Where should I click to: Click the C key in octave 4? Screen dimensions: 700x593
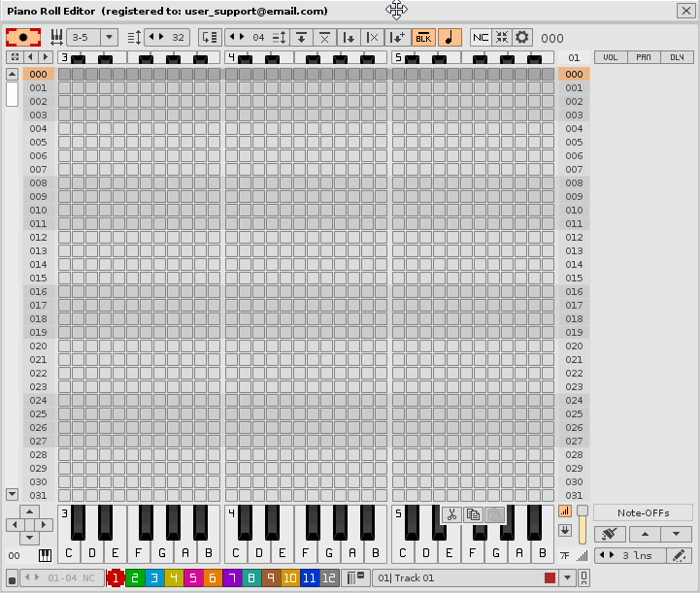(x=235, y=553)
